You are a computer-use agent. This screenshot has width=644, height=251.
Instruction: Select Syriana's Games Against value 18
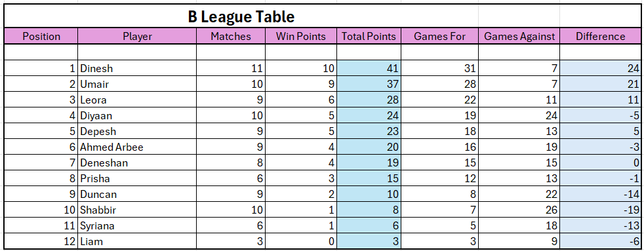519,225
